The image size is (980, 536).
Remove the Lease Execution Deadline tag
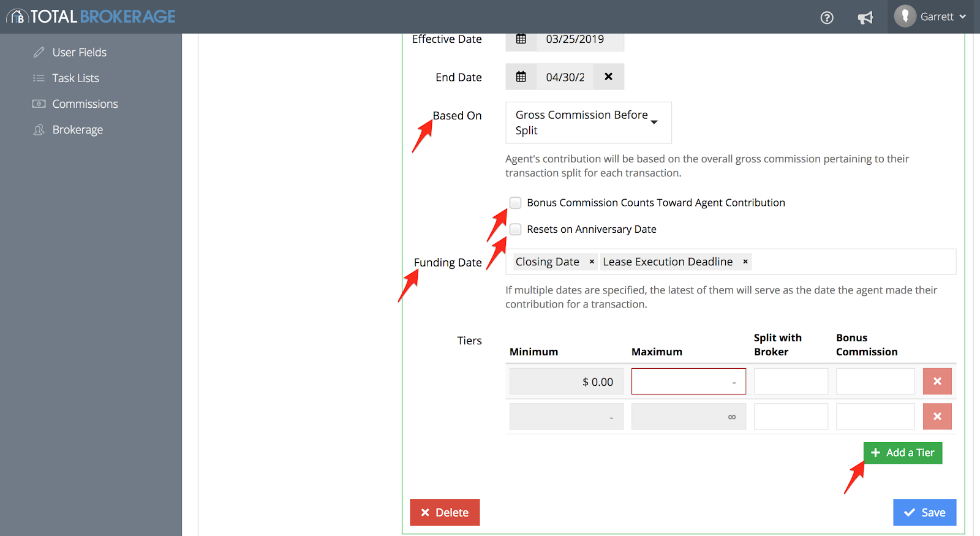[x=745, y=262]
